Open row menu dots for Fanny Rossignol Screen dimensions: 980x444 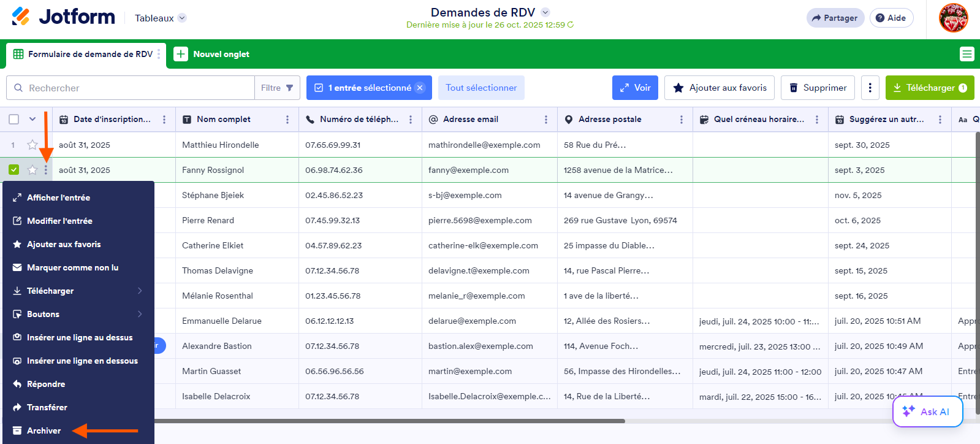coord(46,170)
